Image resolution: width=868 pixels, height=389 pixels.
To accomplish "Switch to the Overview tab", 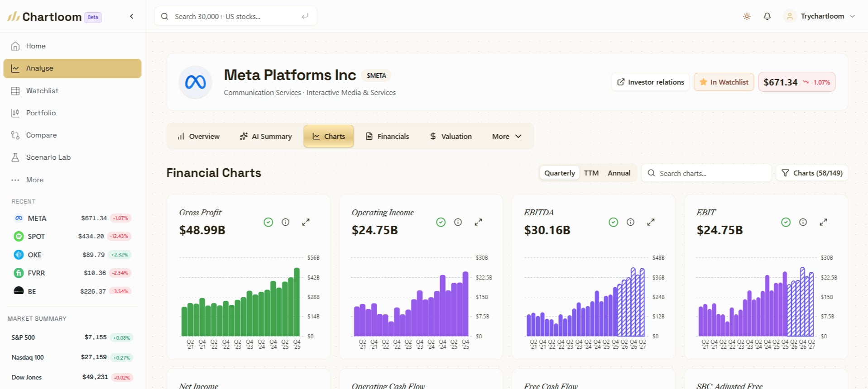I will pos(198,136).
